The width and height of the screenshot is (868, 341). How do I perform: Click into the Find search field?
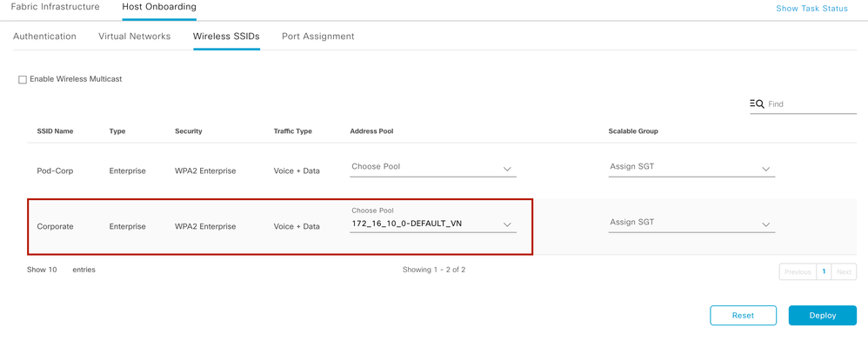[811, 104]
